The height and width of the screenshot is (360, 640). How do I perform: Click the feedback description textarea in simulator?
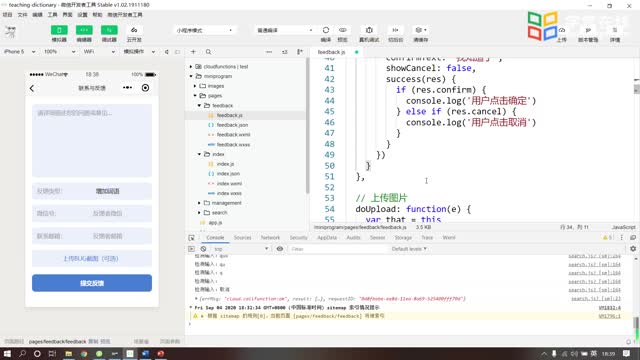pyautogui.click(x=92, y=140)
